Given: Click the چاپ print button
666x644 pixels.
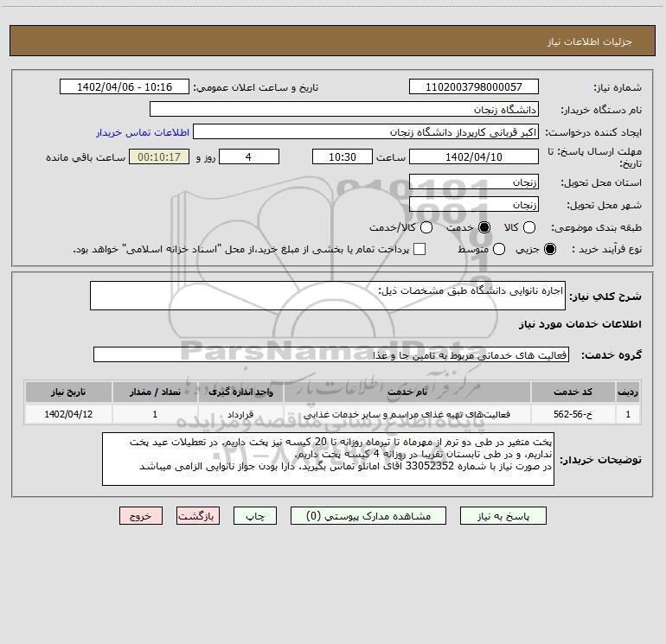Looking at the screenshot, I should (255, 516).
